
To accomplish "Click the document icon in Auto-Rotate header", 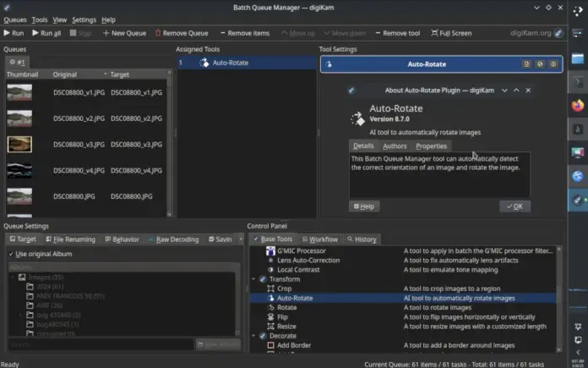I will [x=526, y=64].
